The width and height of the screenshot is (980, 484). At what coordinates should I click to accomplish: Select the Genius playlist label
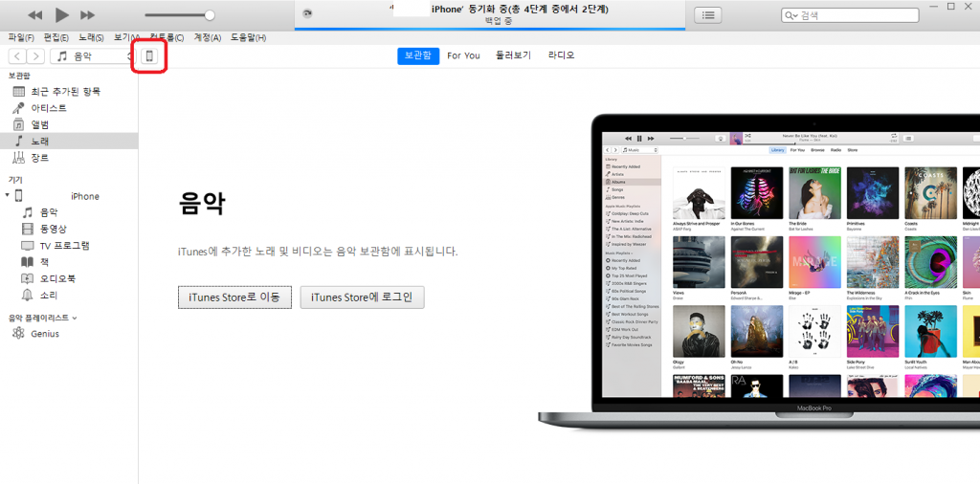tap(45, 334)
